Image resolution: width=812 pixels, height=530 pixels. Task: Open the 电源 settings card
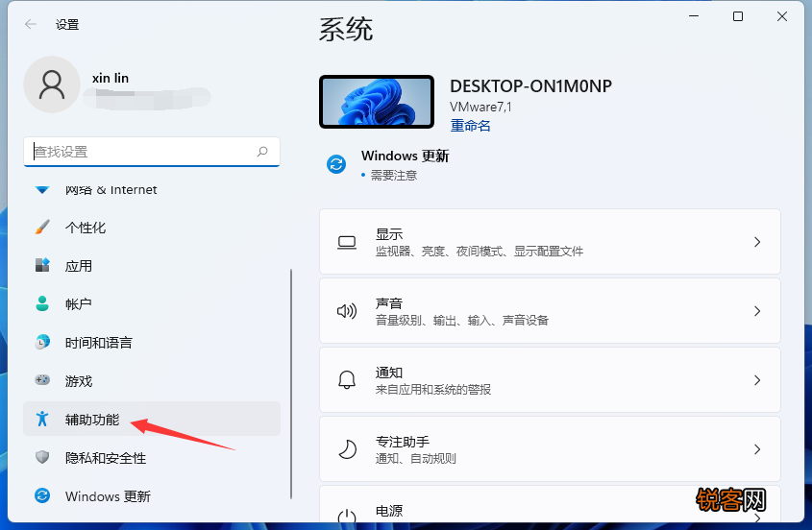point(550,504)
